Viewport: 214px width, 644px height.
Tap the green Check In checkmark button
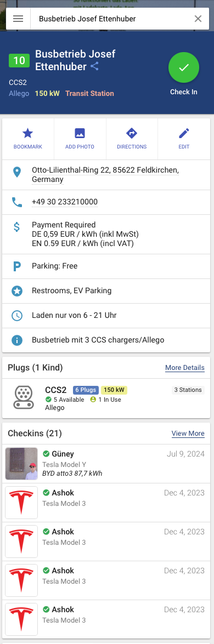coord(183,67)
